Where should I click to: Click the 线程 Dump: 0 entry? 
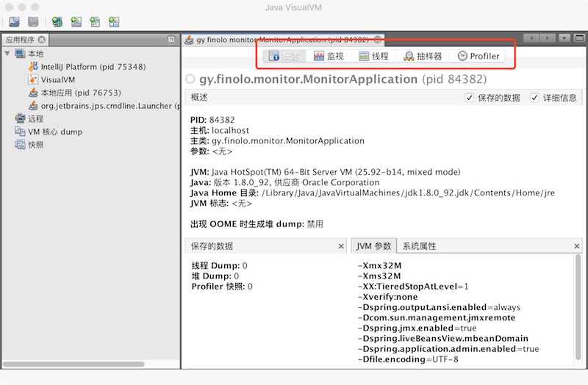point(219,265)
